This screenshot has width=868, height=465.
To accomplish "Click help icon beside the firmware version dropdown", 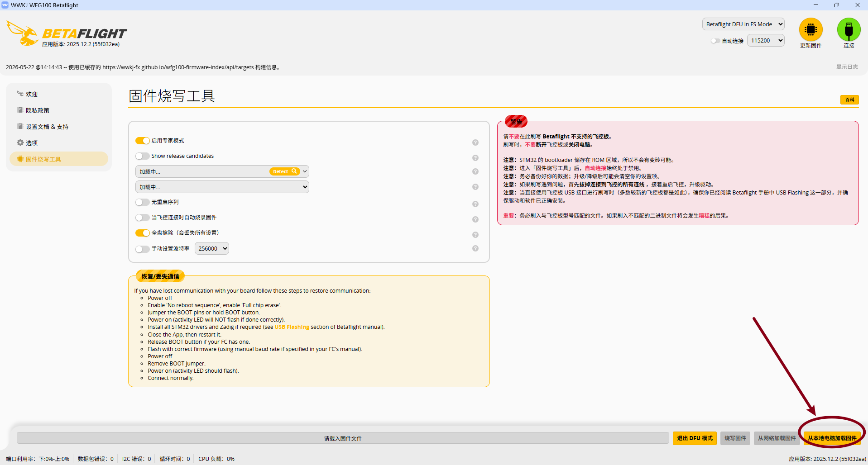I will (x=475, y=187).
